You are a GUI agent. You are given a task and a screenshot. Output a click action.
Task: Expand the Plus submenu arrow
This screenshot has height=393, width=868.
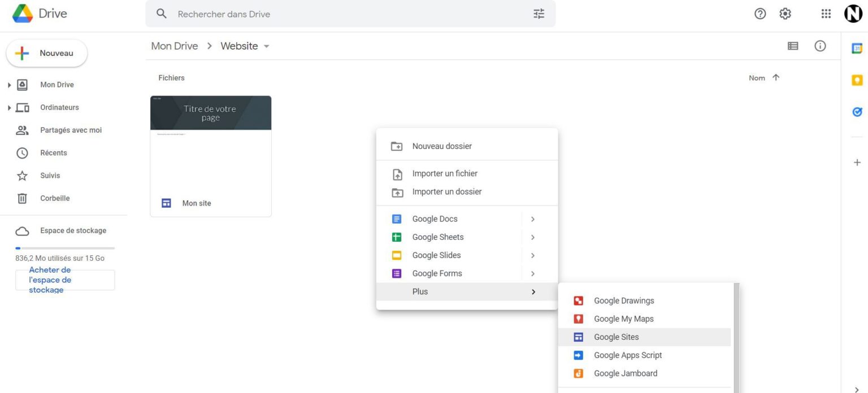[x=533, y=292]
